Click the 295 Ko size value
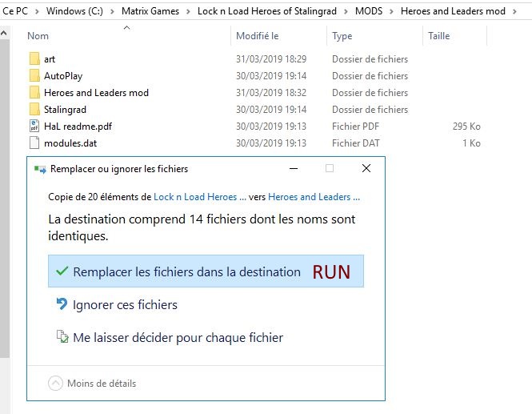 click(466, 127)
